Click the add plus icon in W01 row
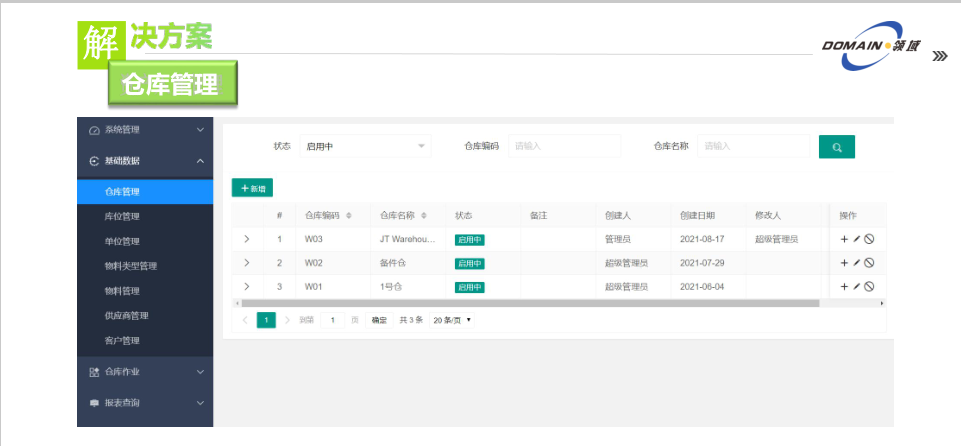961x446 pixels. [844, 286]
